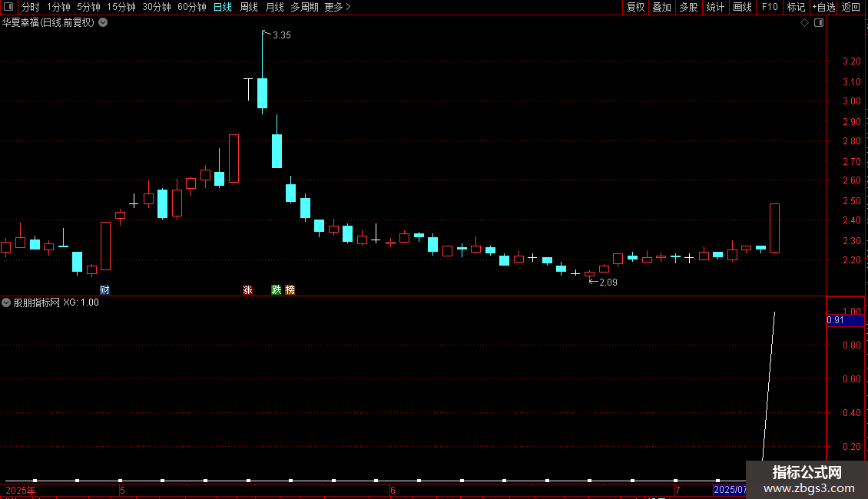Image resolution: width=868 pixels, height=499 pixels.
Task: Select the 30分钟 period
Action: (156, 7)
